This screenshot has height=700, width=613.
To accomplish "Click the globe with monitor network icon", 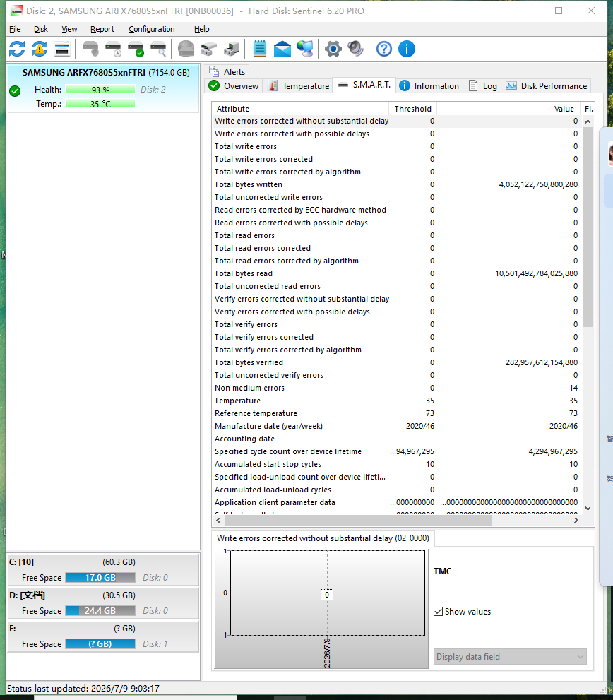I will pos(305,49).
